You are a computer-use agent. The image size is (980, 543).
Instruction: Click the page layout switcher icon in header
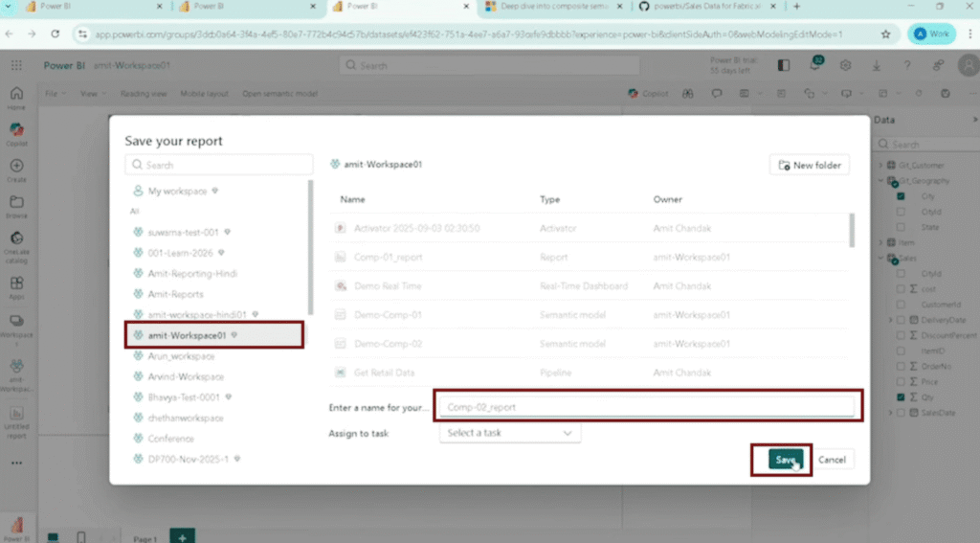point(783,65)
